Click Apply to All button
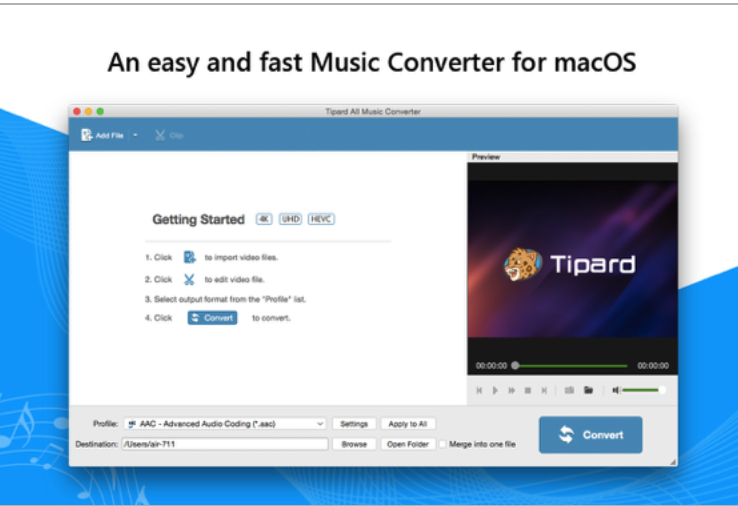738x506 pixels. 408,424
